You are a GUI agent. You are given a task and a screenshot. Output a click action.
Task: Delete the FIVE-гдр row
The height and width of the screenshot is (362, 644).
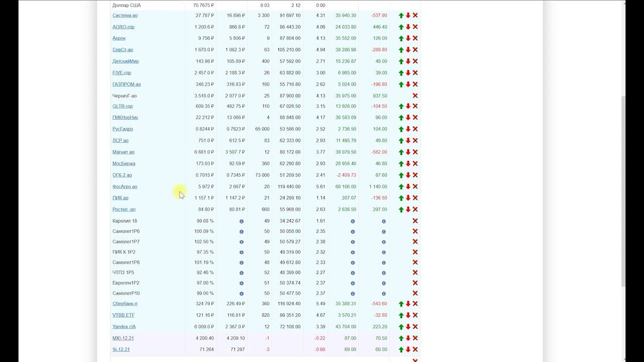click(415, 73)
